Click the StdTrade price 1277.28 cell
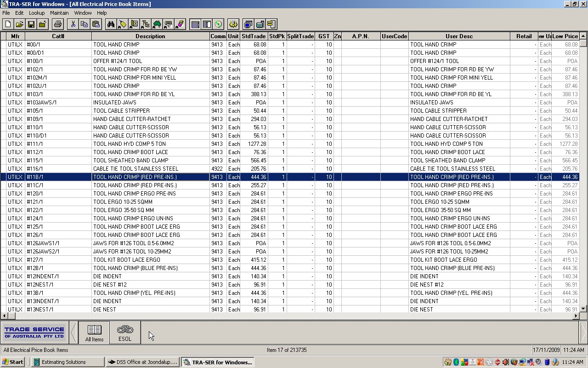Image resolution: width=588 pixels, height=368 pixels. coord(254,144)
